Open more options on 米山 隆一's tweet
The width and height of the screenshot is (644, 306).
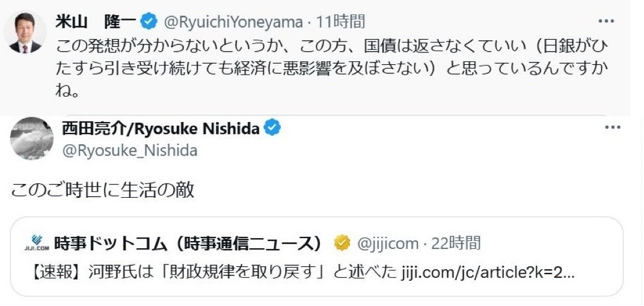coord(609,21)
